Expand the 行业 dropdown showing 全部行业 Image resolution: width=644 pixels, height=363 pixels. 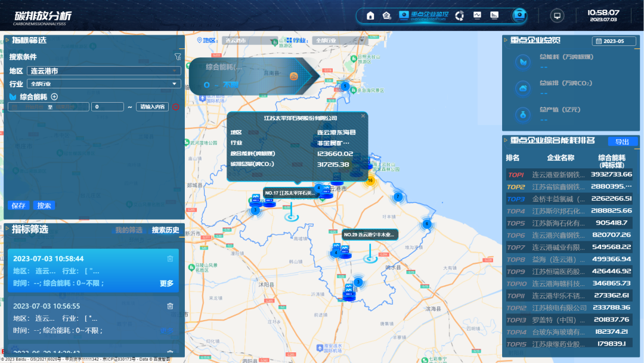tap(104, 84)
